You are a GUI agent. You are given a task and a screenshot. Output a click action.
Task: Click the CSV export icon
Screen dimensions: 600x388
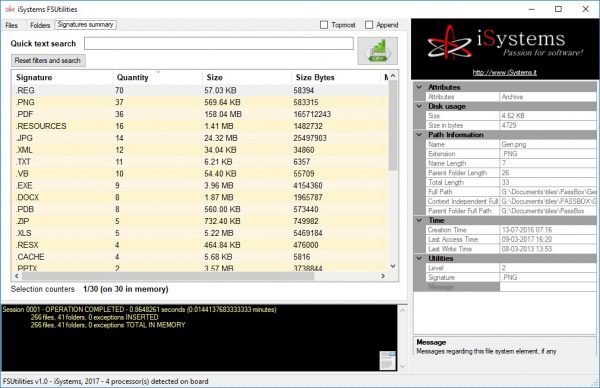click(x=378, y=51)
